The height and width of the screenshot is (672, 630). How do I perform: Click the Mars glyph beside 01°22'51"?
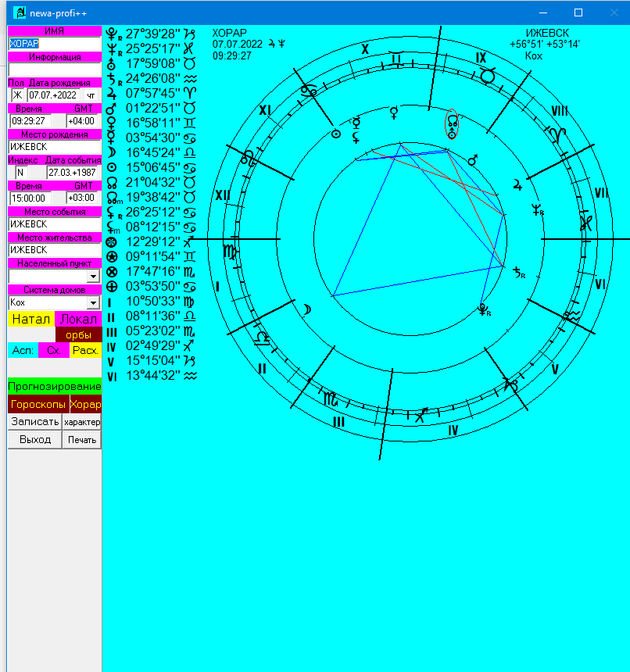click(x=112, y=109)
